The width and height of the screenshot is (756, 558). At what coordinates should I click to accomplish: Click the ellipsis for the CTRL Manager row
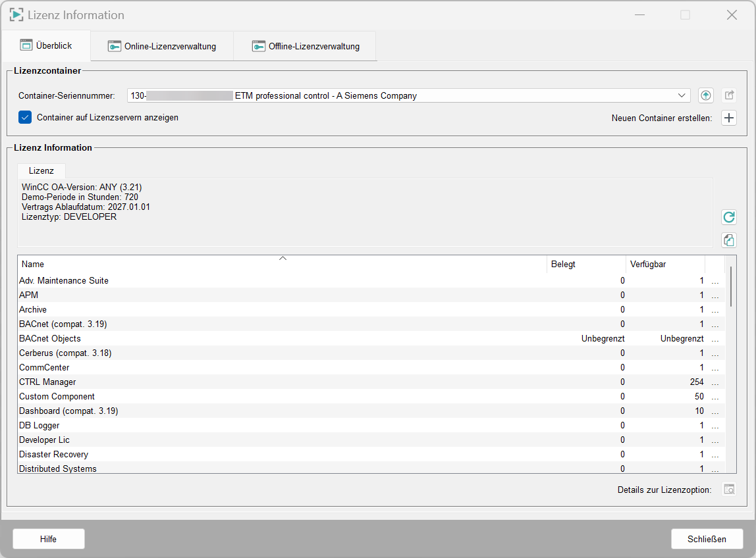(x=715, y=382)
